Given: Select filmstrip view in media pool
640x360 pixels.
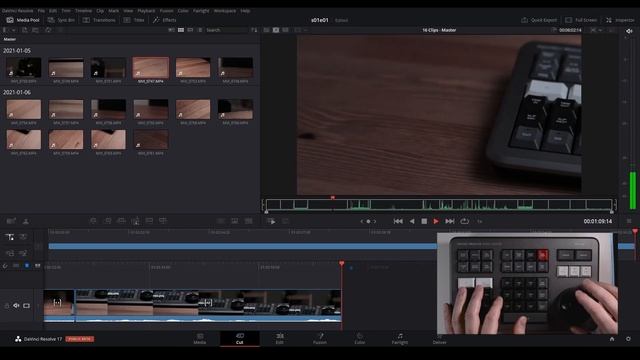Looking at the screenshot, I should click(x=190, y=30).
